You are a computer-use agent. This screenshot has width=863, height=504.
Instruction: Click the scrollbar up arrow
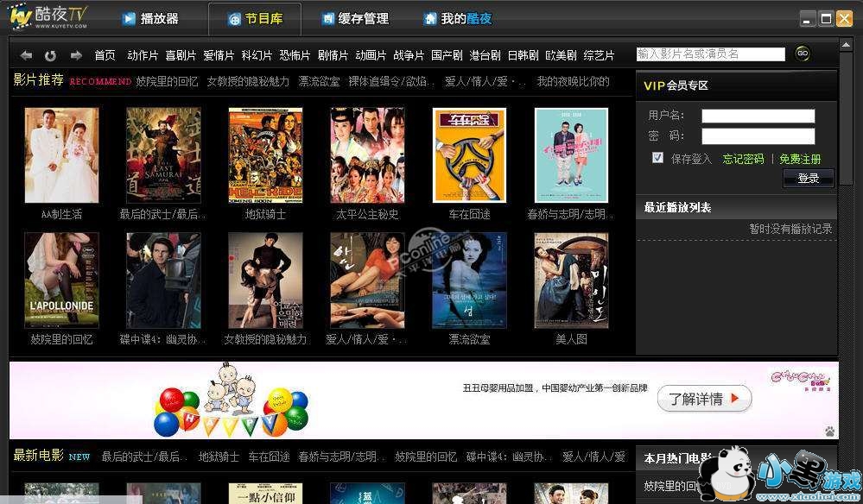[846, 43]
